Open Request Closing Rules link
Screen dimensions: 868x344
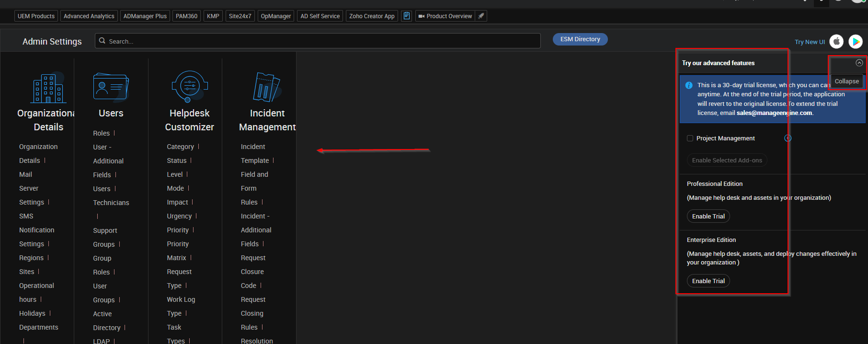[253, 313]
